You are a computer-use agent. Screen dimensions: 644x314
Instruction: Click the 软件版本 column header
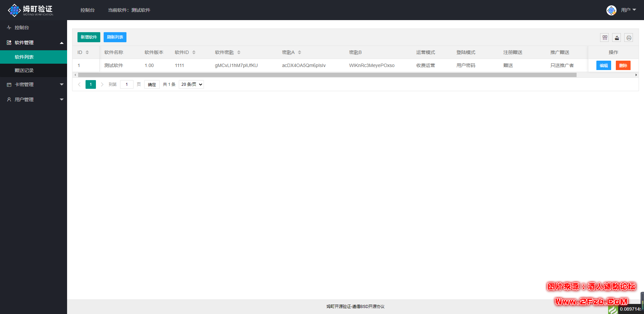pyautogui.click(x=154, y=52)
